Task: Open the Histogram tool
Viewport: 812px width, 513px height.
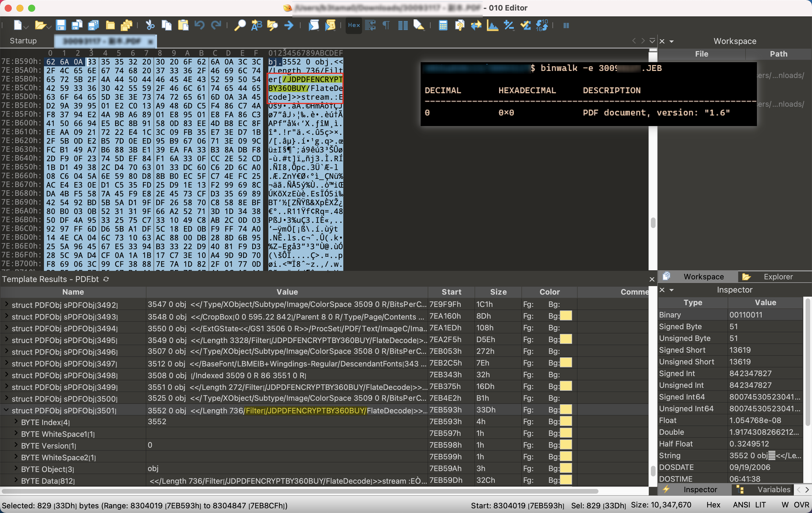Action: [492, 25]
